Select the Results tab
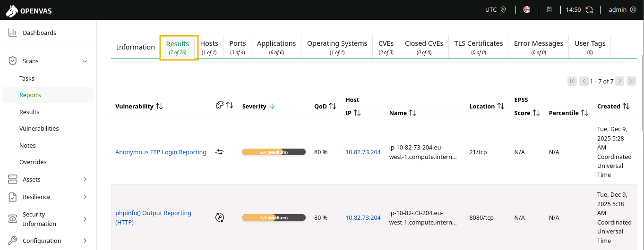This screenshot has height=250, width=644. [178, 47]
